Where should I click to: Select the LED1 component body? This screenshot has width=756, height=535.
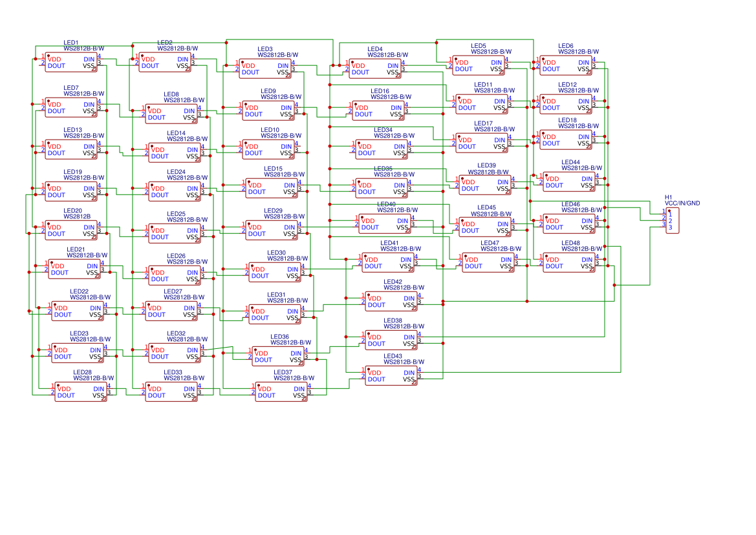[71, 63]
